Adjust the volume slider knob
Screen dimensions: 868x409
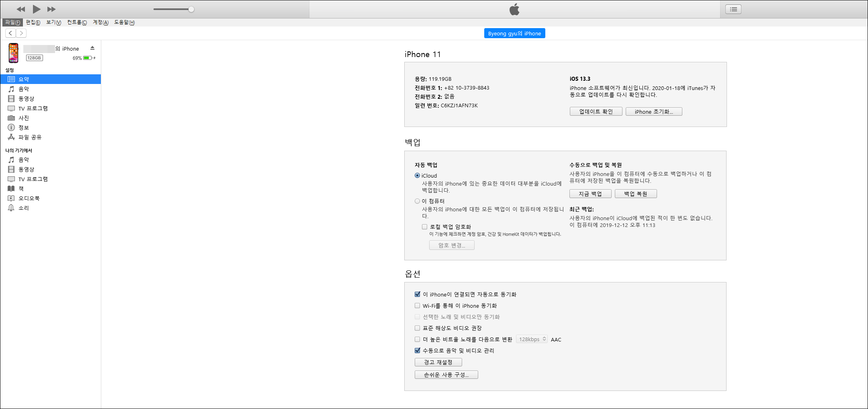[x=191, y=9]
